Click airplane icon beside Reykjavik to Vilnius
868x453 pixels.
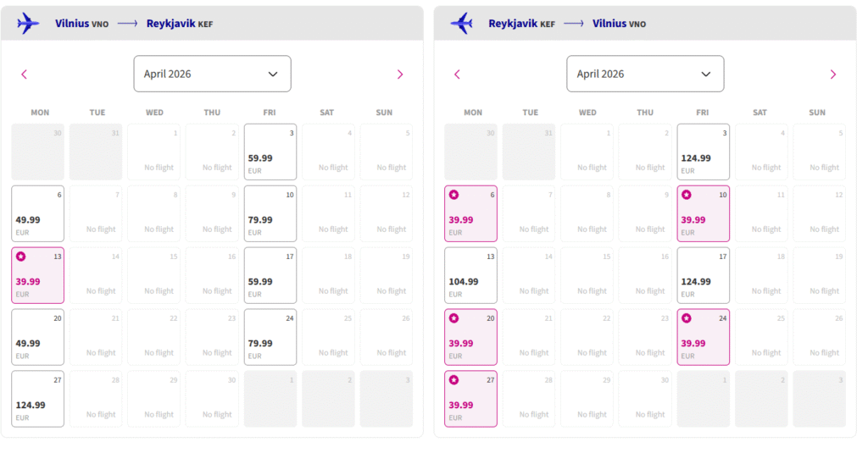coord(462,24)
